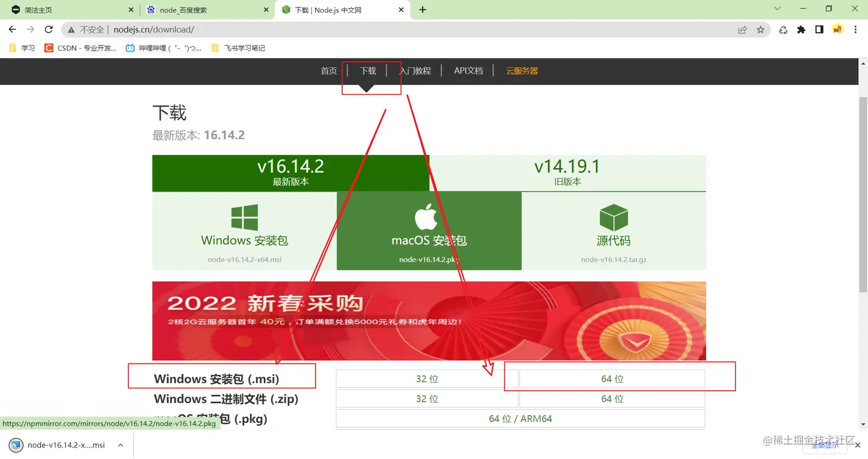The image size is (868, 459).
Task: Open the Chrome three-dot menu
Action: [856, 30]
